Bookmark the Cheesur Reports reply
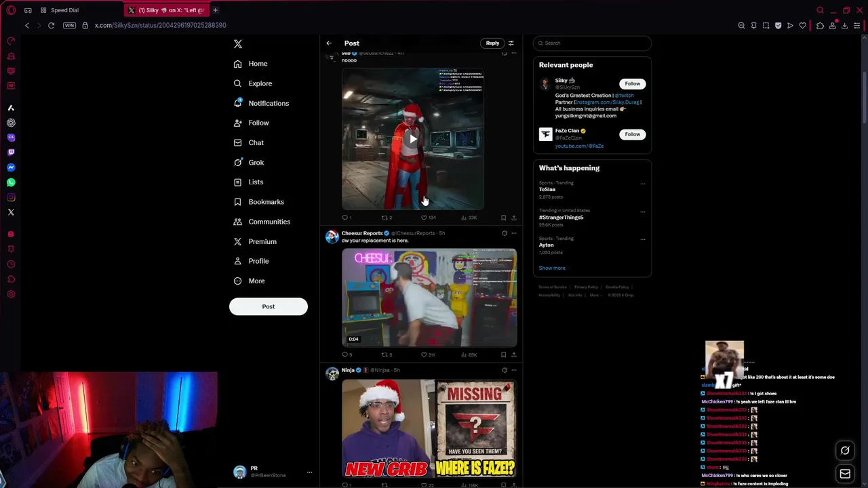 [503, 354]
